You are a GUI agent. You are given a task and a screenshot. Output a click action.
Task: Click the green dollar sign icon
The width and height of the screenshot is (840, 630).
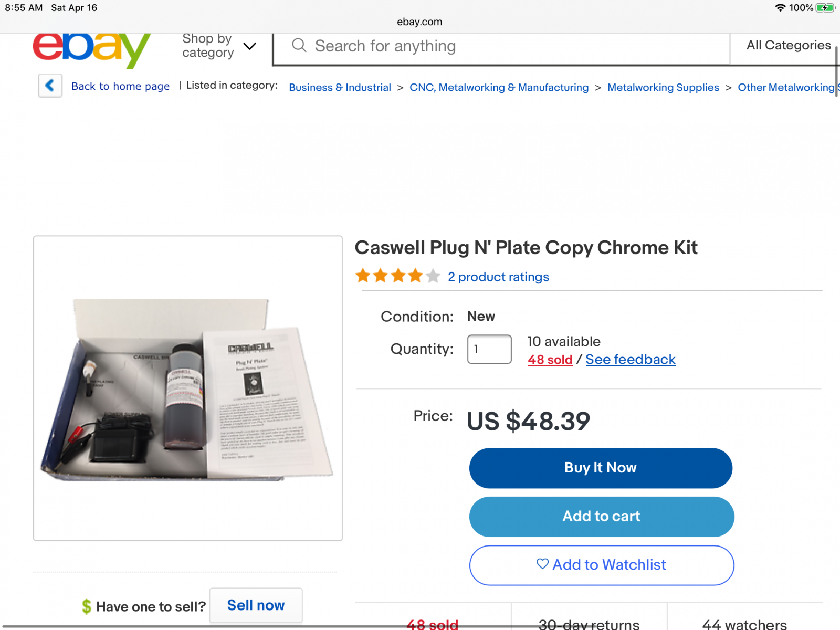tap(87, 606)
